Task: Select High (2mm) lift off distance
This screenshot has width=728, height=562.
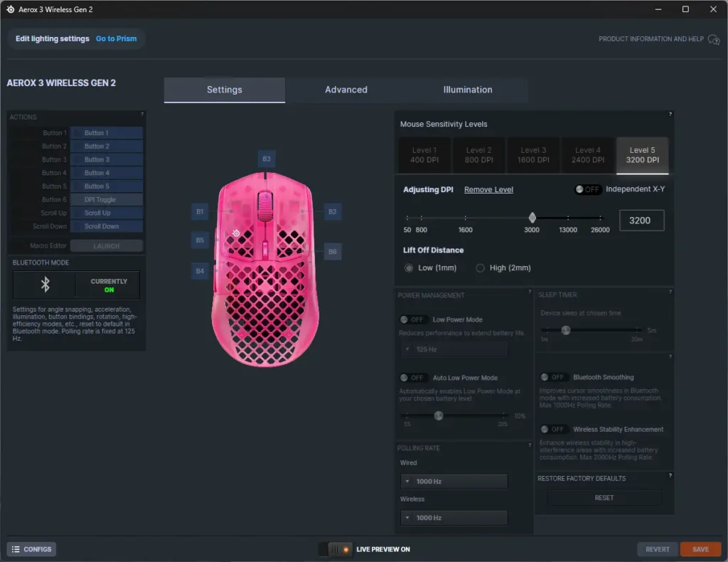Action: pyautogui.click(x=481, y=268)
